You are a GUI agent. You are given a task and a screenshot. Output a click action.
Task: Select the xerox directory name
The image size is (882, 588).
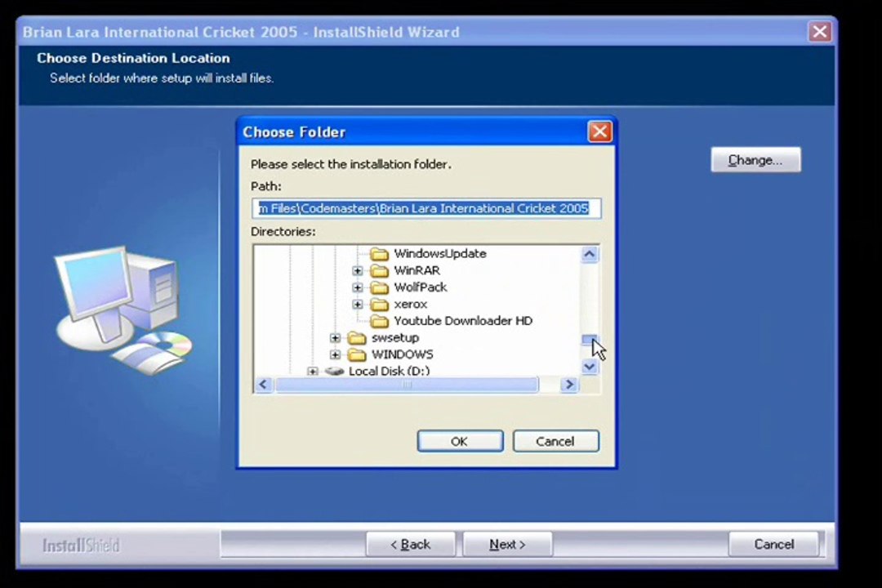point(411,305)
